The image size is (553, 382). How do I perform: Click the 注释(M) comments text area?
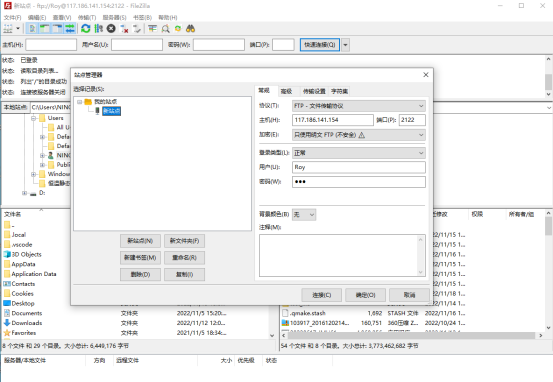click(x=342, y=255)
